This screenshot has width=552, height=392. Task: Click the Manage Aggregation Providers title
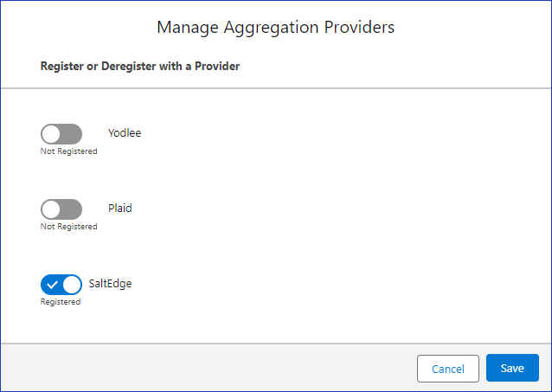coord(276,28)
